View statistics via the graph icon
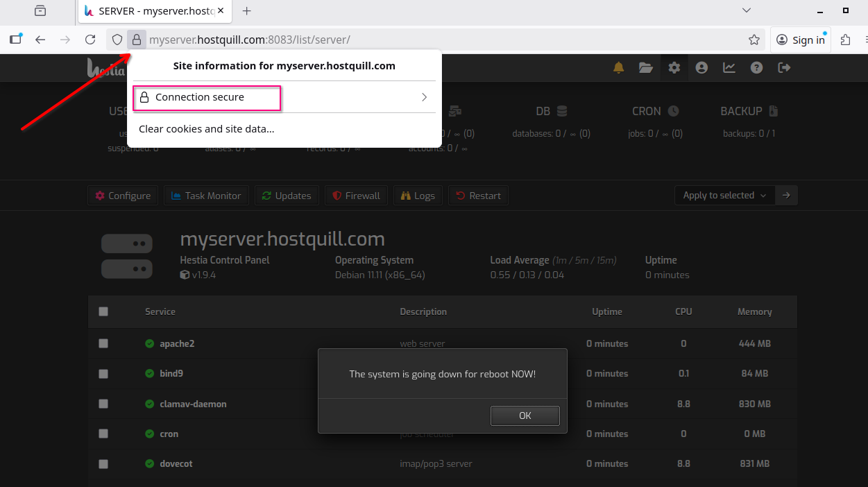868x487 pixels. click(729, 67)
